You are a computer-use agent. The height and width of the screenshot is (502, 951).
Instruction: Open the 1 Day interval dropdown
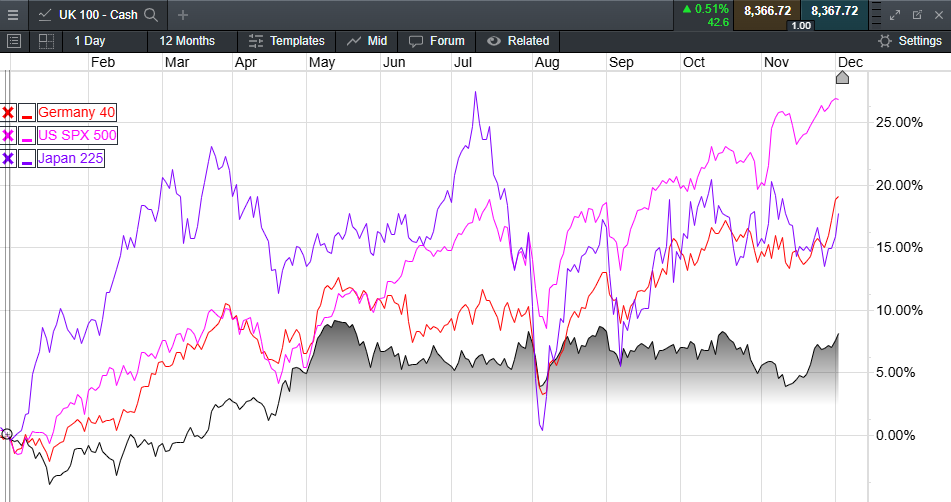(90, 41)
